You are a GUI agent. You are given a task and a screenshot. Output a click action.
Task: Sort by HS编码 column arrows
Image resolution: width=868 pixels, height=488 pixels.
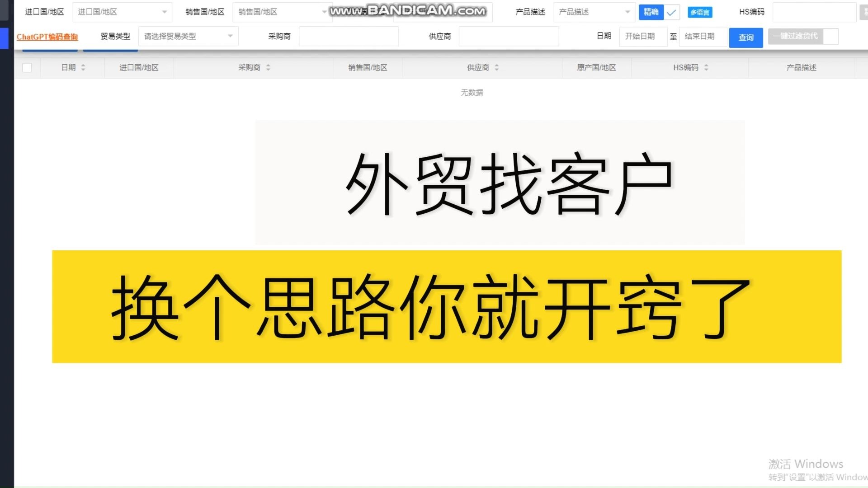[706, 68]
